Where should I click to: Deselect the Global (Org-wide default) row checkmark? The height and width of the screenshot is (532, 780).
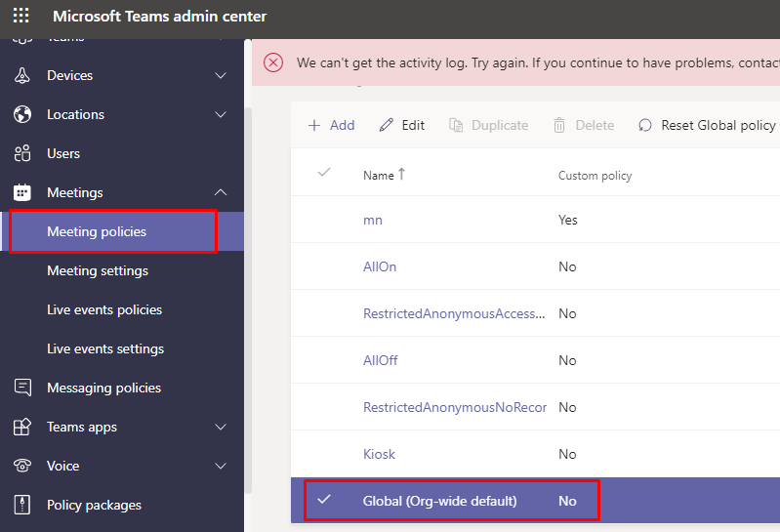click(x=324, y=500)
